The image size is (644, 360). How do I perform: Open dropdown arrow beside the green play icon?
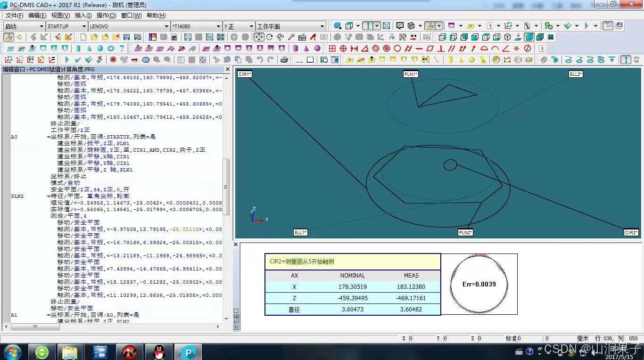pyautogui.click(x=595, y=26)
